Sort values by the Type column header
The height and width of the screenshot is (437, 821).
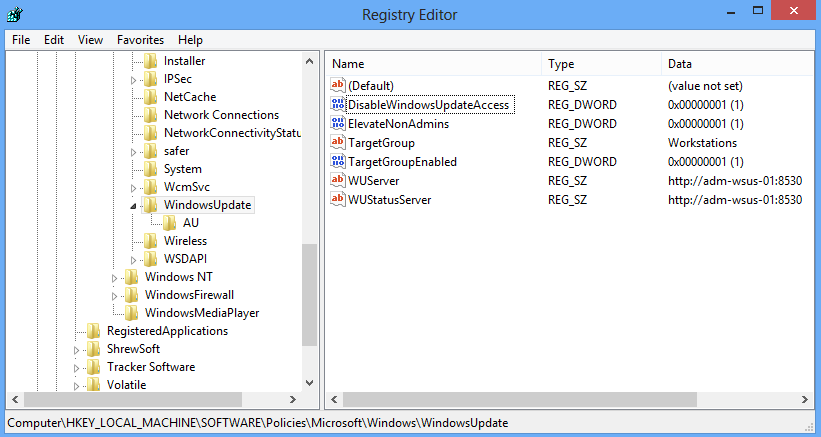click(x=602, y=64)
